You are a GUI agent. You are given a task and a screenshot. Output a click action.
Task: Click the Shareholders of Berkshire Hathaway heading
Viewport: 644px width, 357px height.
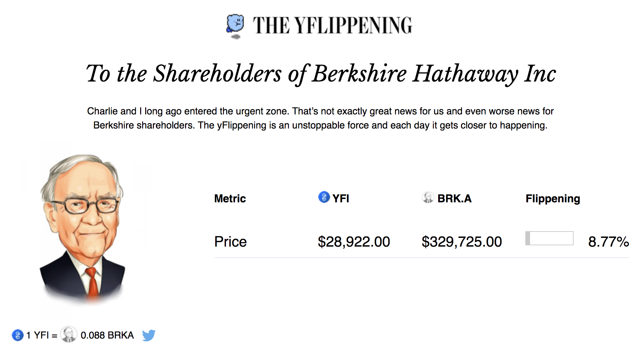[x=321, y=74]
